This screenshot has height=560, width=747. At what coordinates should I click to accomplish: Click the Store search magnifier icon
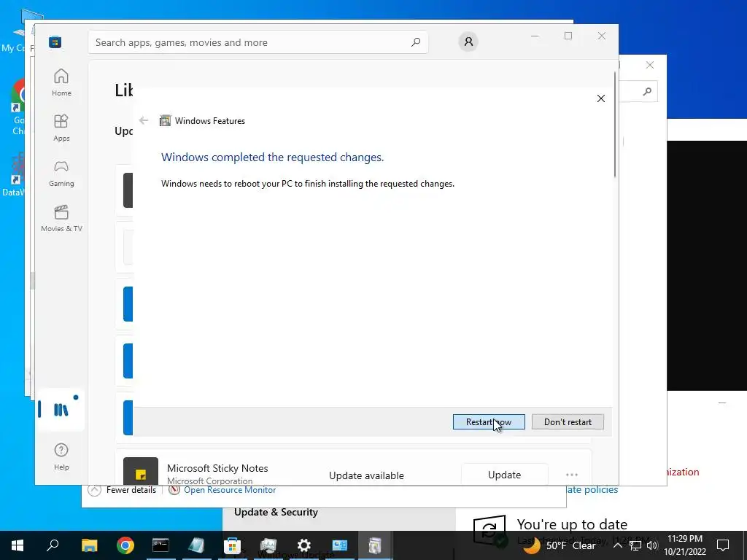coord(415,42)
